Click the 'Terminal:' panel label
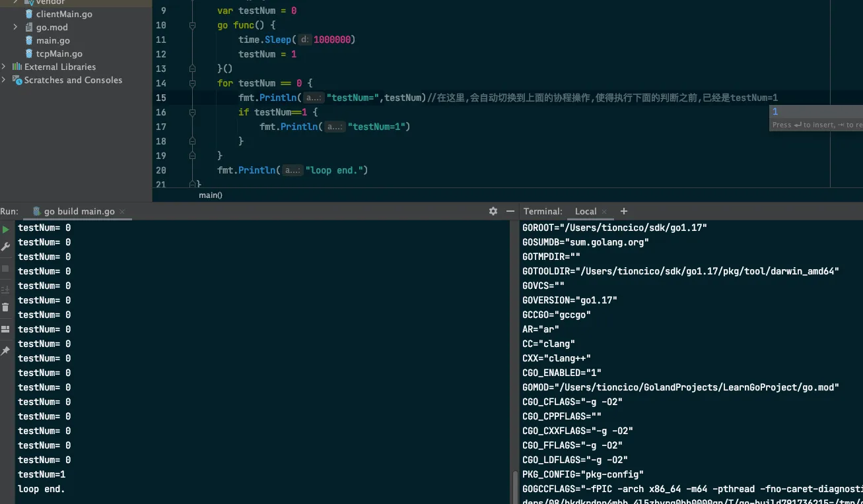Screen dimensions: 863x504 (x=543, y=211)
